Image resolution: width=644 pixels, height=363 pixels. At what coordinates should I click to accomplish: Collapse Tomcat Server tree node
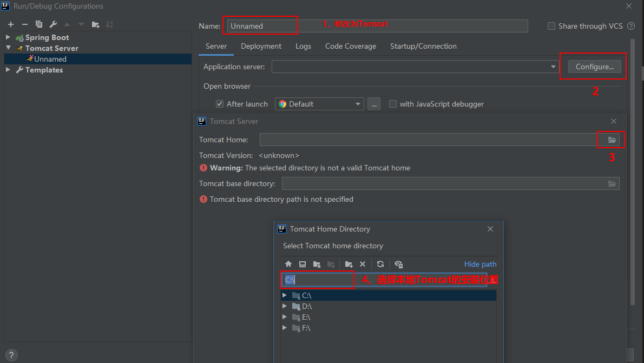click(8, 48)
